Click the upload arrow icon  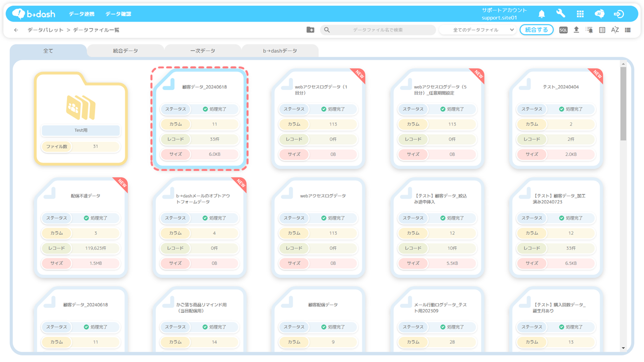tap(577, 30)
